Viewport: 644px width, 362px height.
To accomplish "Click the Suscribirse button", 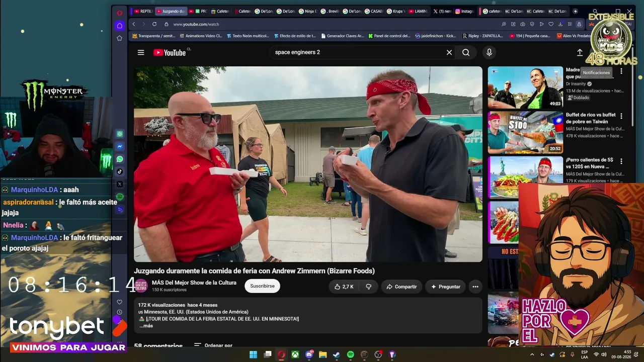I will (x=262, y=286).
